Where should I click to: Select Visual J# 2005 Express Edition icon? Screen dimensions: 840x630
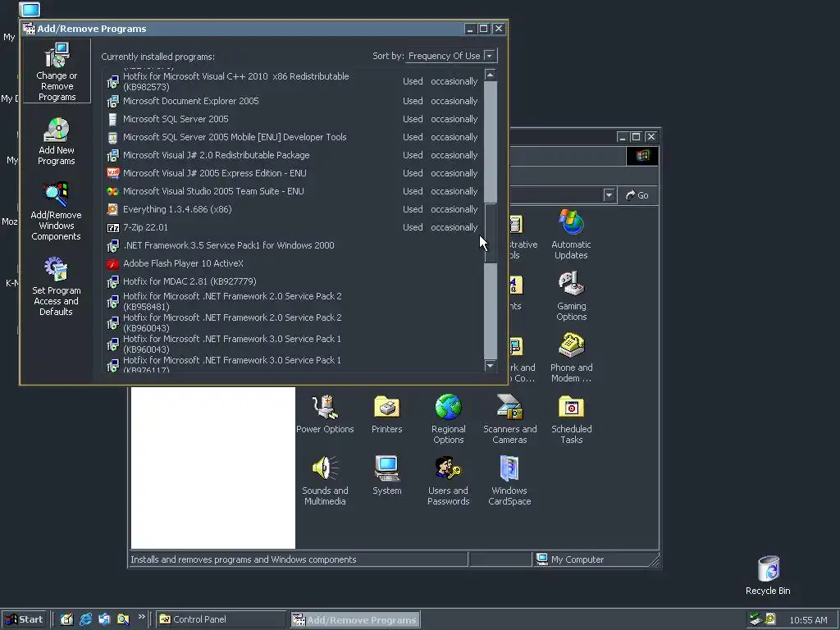click(112, 173)
